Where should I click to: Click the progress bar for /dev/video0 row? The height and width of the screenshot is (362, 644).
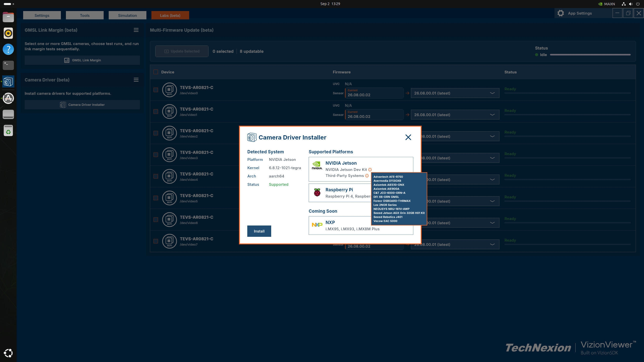(568, 93)
